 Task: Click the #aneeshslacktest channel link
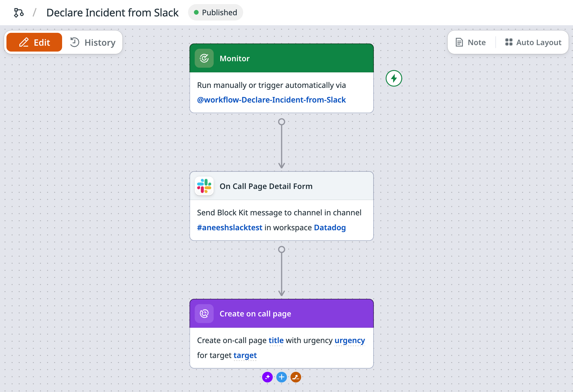230,227
